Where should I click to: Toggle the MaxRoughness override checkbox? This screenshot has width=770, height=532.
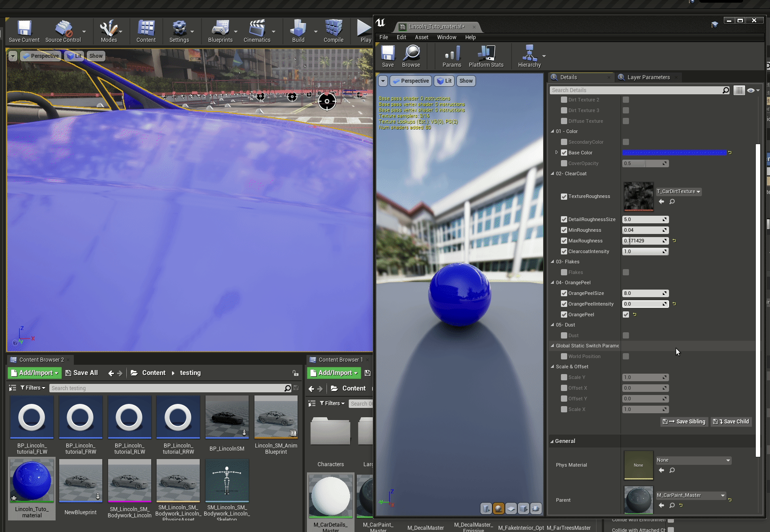click(564, 241)
